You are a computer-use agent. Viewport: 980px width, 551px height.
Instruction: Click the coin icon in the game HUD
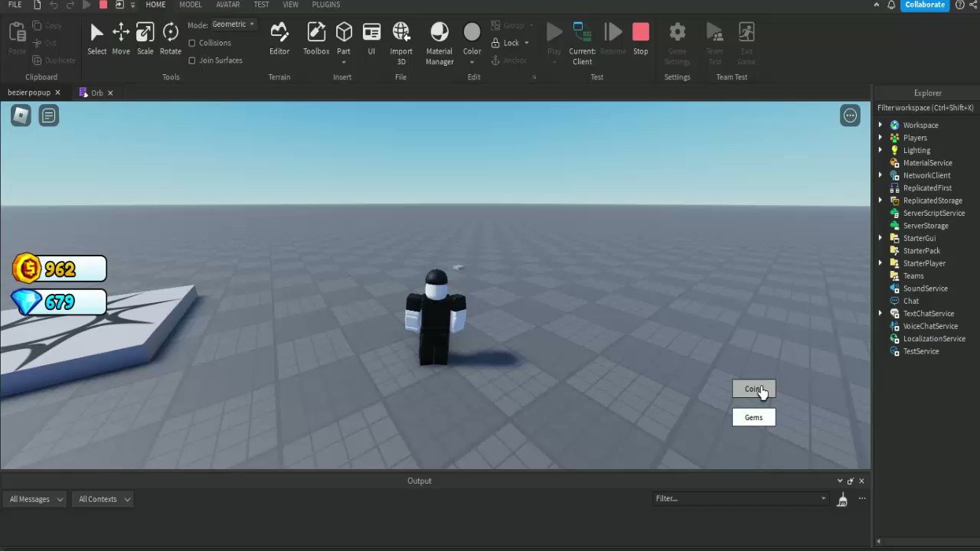[x=27, y=269]
